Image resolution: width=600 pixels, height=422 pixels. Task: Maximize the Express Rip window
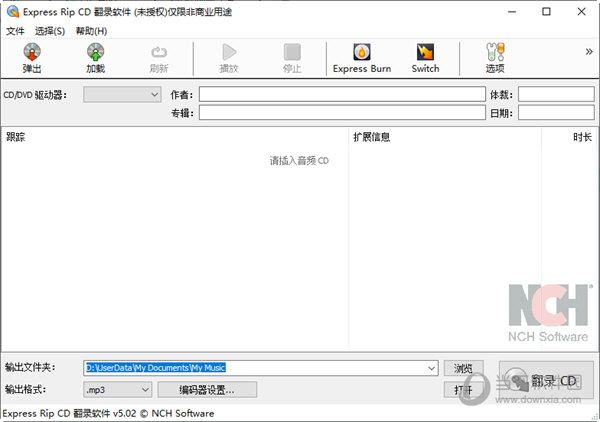pyautogui.click(x=546, y=12)
